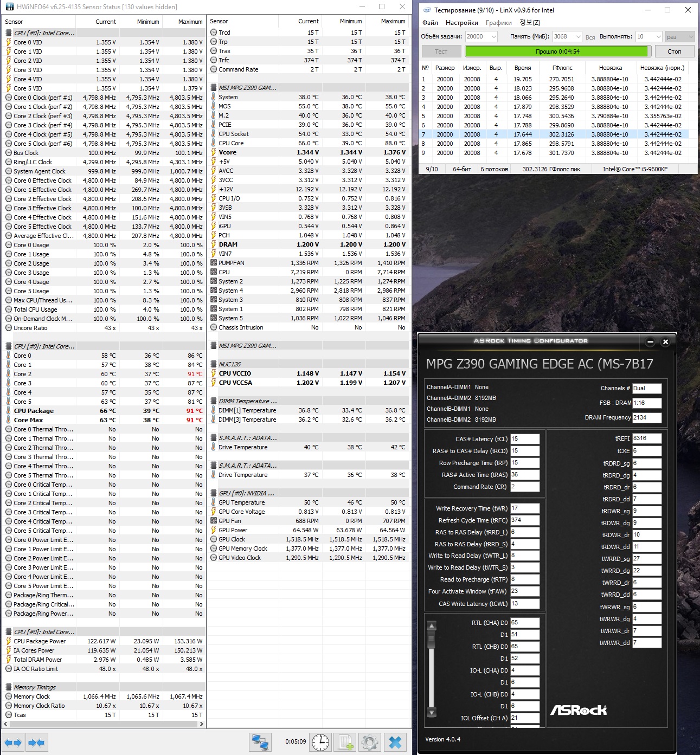Viewport: 700px width, 755px height.
Task: Click the Вся memory link in LinX
Action: click(x=590, y=37)
